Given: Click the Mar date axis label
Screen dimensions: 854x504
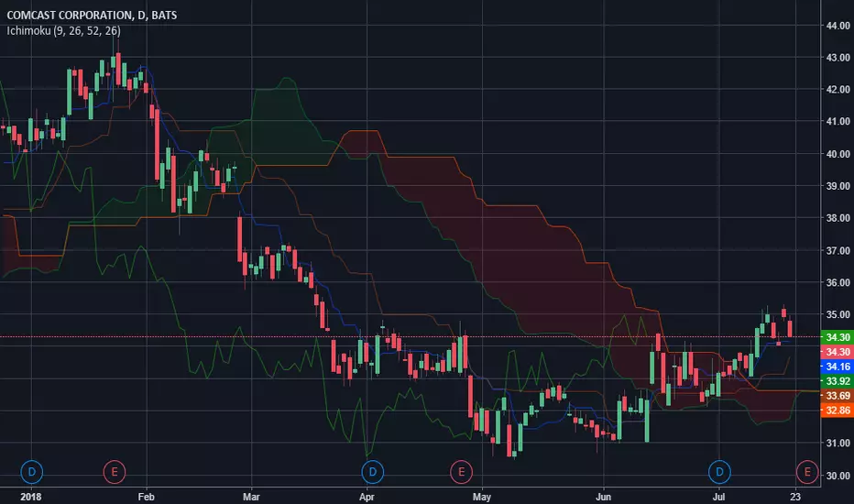Looking at the screenshot, I should (x=251, y=497).
